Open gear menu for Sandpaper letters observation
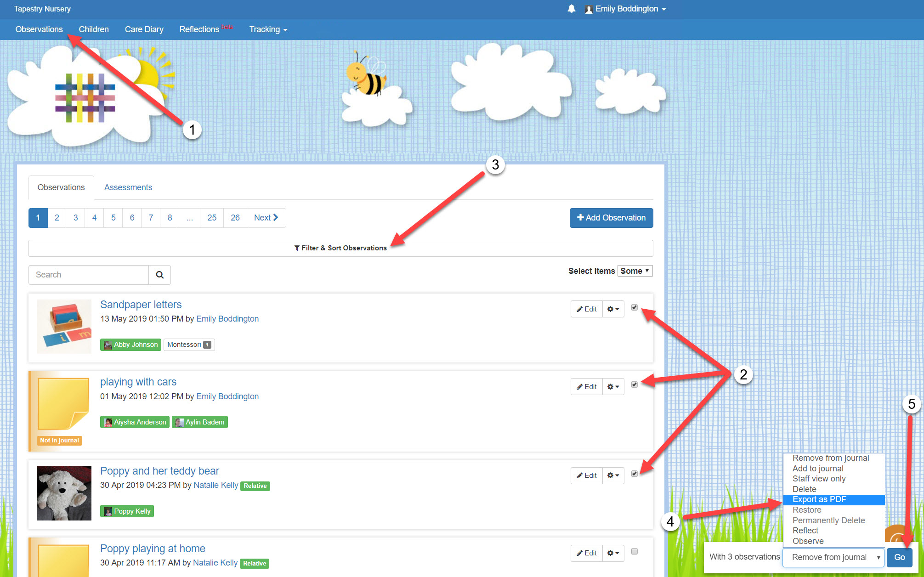 613,309
